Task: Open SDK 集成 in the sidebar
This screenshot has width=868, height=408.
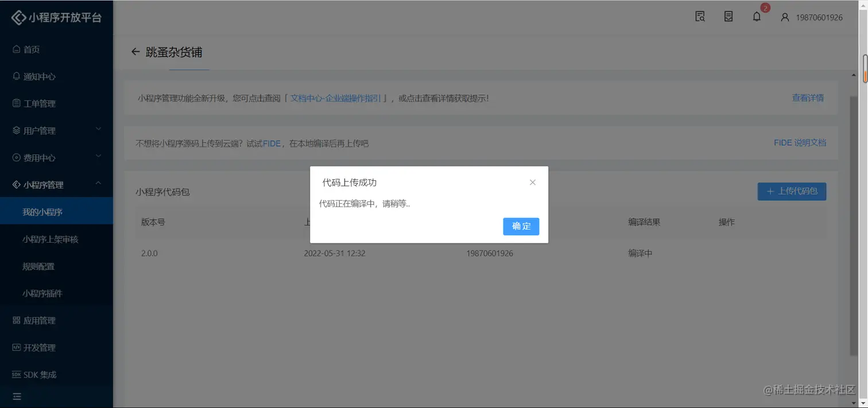Action: tap(56, 375)
